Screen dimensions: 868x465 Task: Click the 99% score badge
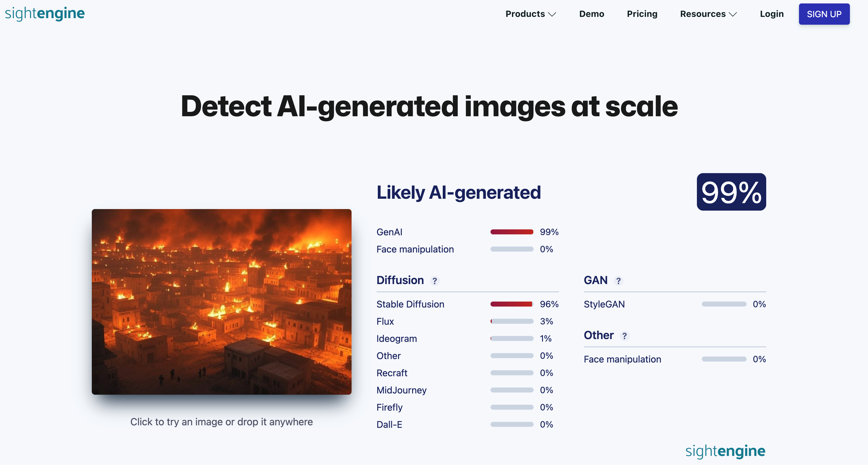click(x=731, y=192)
